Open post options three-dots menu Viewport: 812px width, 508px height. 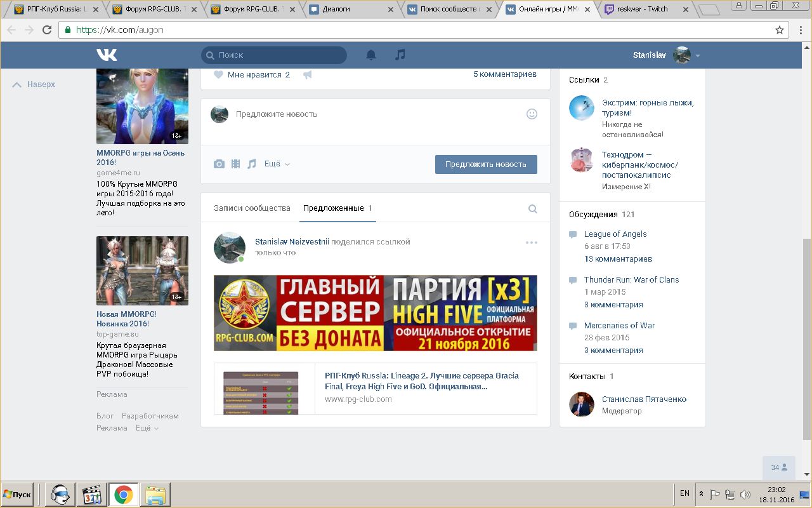click(532, 243)
